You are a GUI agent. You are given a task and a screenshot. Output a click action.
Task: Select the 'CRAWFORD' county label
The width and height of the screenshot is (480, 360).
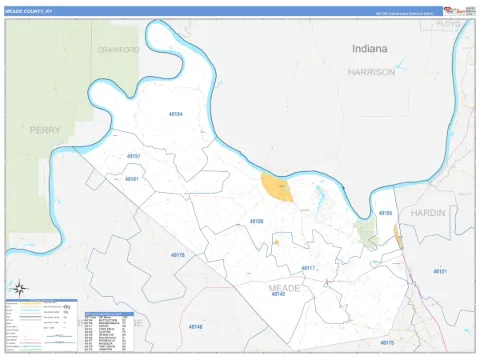[118, 50]
